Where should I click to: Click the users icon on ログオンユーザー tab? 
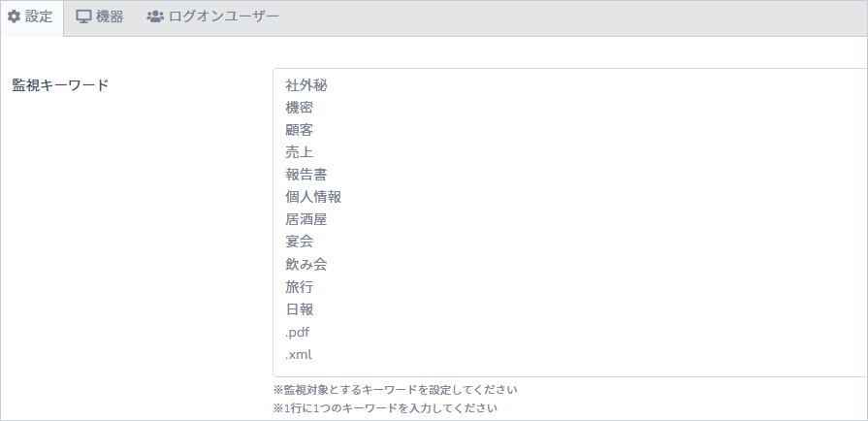(155, 17)
